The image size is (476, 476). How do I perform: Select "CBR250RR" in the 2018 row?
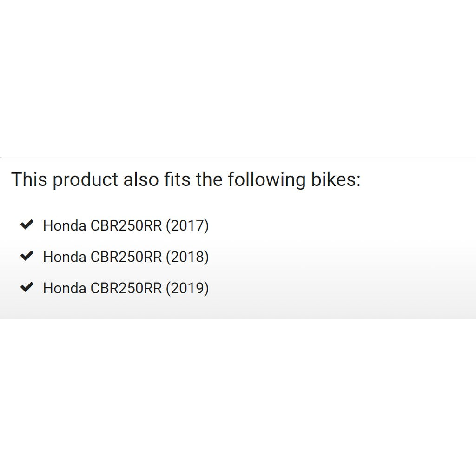point(126,257)
